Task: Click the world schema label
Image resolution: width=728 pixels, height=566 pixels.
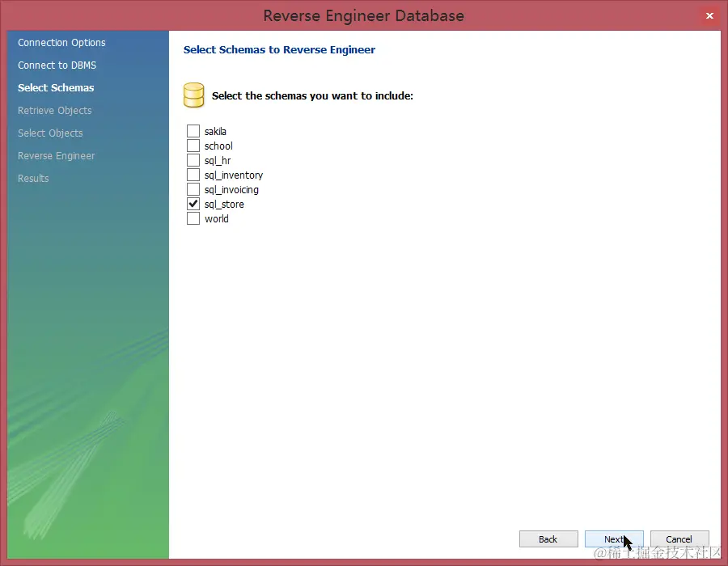Action: tap(217, 218)
